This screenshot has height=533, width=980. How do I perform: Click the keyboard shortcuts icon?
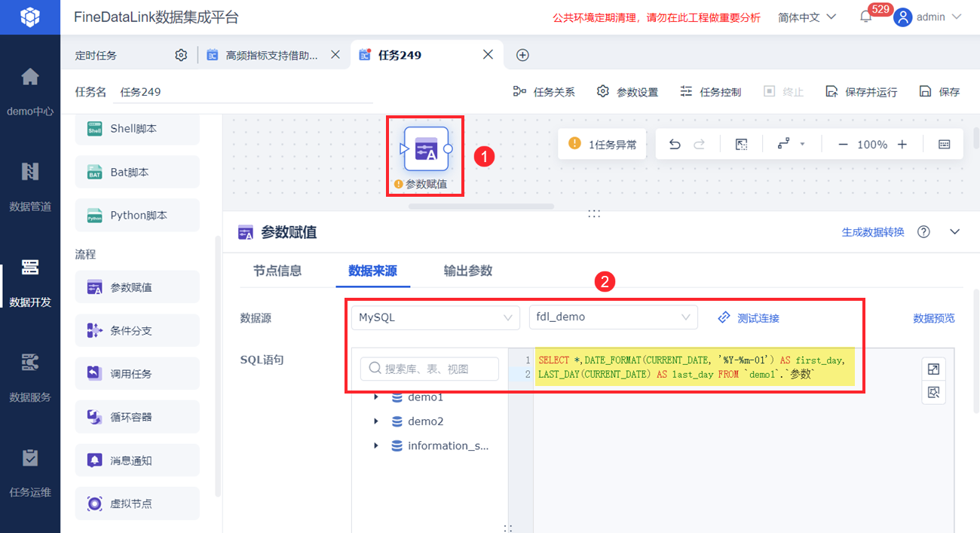click(x=945, y=144)
